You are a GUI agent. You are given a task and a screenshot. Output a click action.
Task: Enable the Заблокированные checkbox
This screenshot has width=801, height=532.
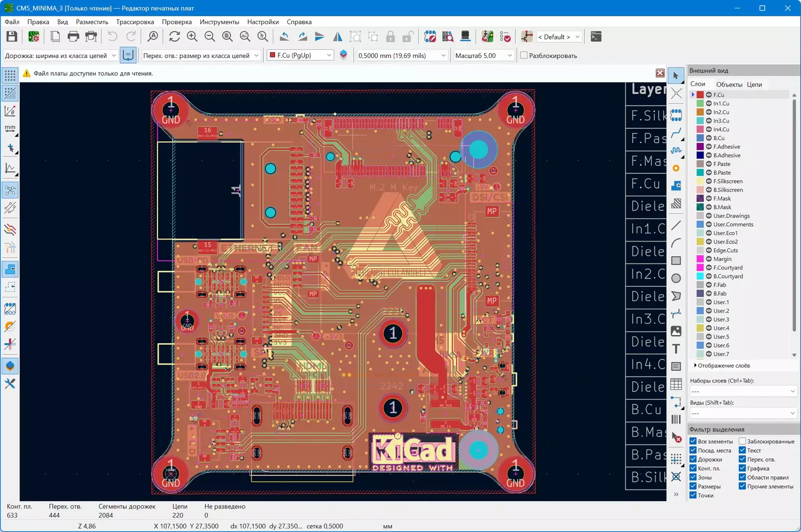pos(742,441)
